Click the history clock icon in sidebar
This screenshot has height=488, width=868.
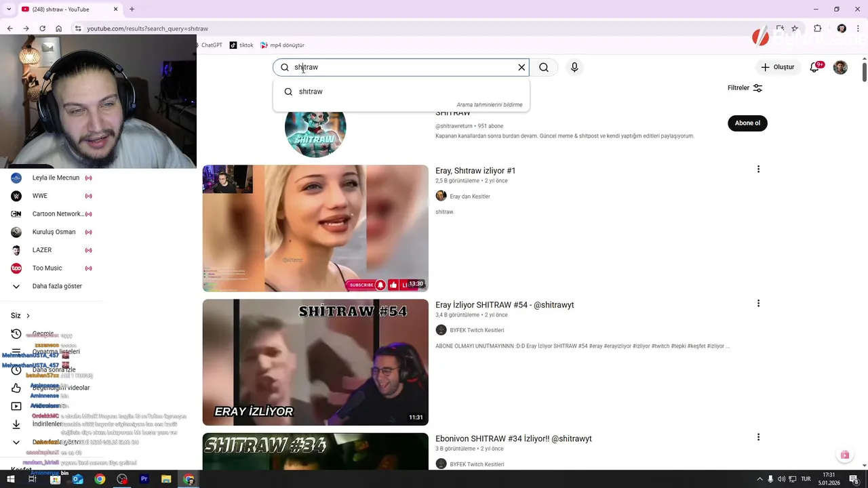click(x=16, y=334)
